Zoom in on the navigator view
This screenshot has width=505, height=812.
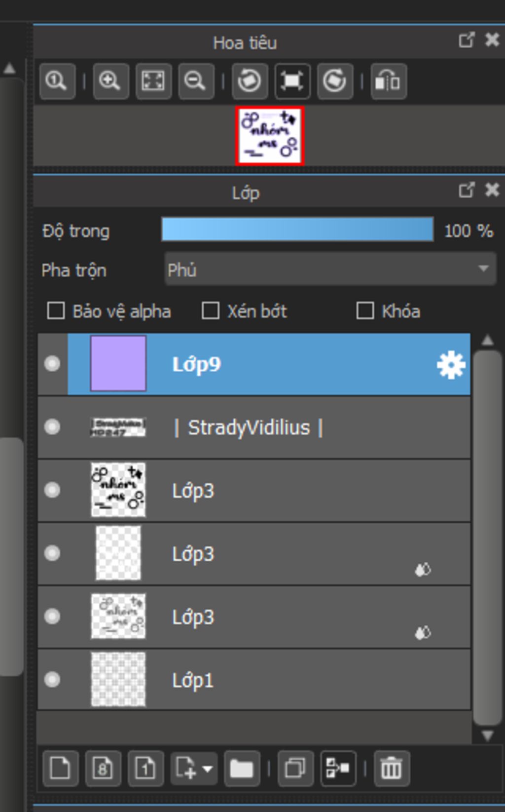pos(110,81)
